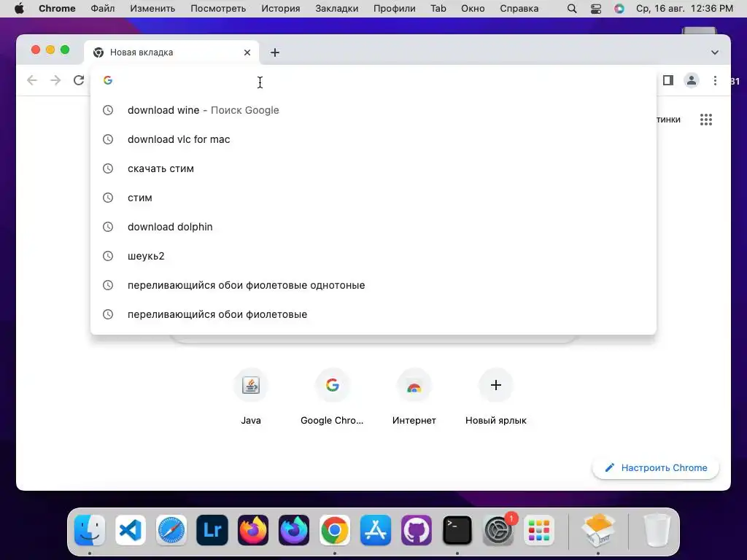Open System Preferences from the Dock
The width and height of the screenshot is (747, 560).
(x=498, y=530)
